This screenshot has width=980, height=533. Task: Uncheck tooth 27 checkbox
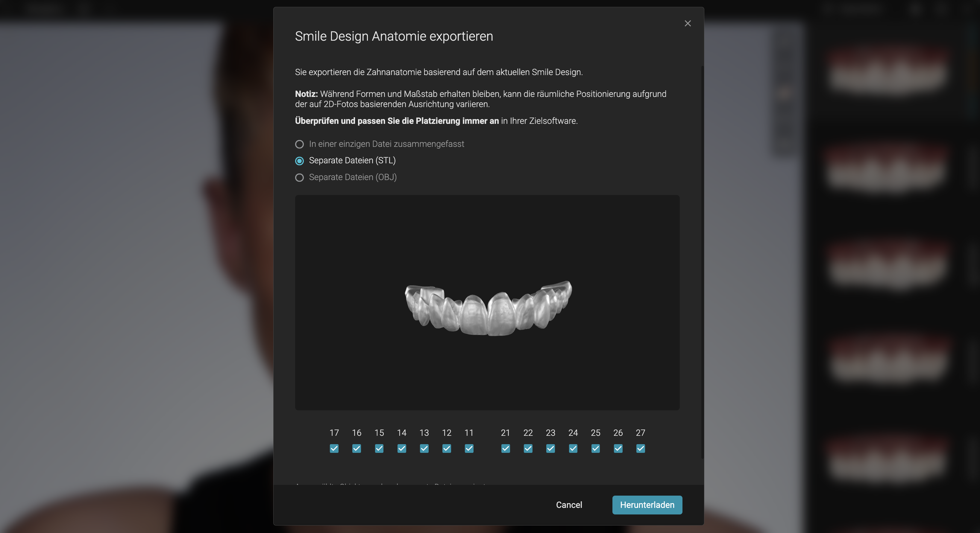641,449
